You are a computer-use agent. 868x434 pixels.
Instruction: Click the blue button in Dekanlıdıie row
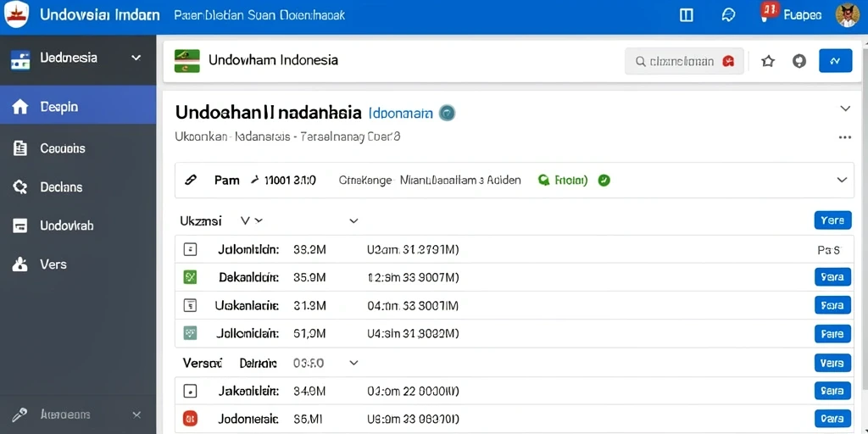pyautogui.click(x=832, y=277)
